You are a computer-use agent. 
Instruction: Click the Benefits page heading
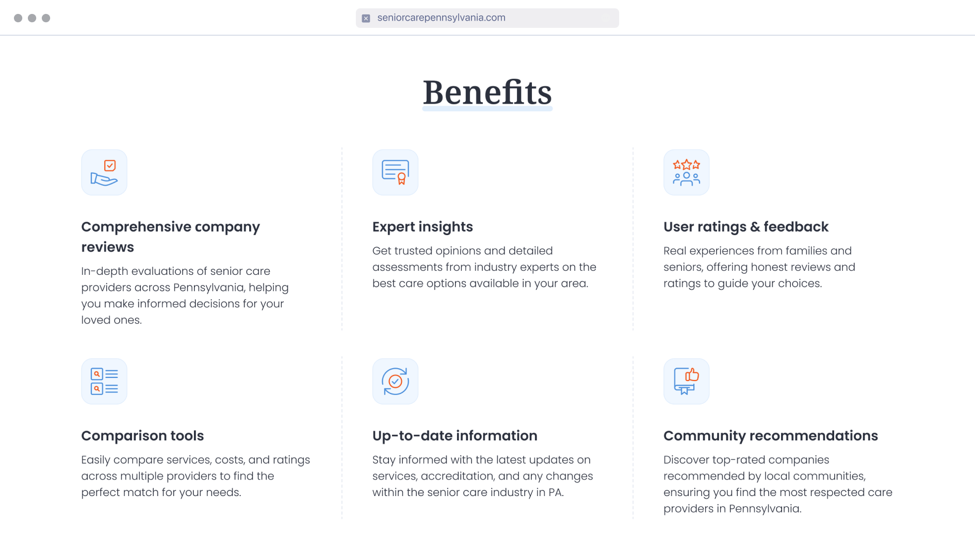[x=487, y=93]
